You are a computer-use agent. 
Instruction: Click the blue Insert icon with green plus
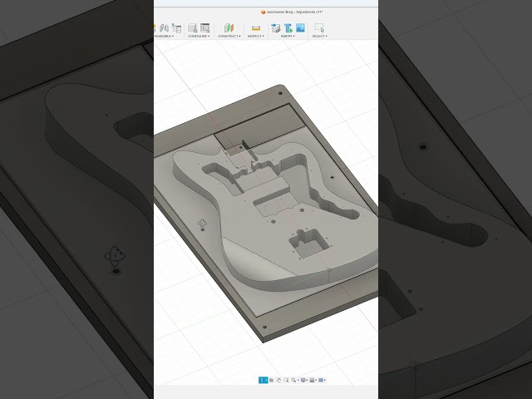[x=288, y=27]
